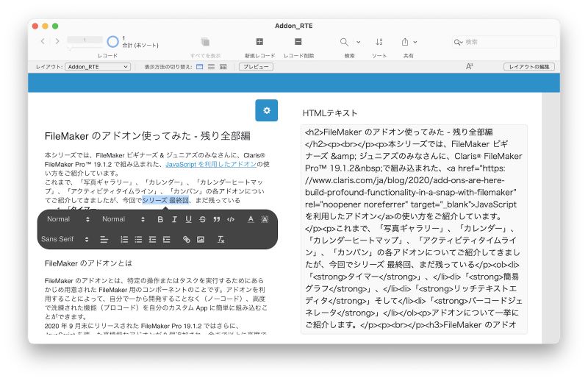Click the highlighted text 'シリーズ 最終回'
Image resolution: width=588 pixels, height=381 pixels.
pos(165,200)
